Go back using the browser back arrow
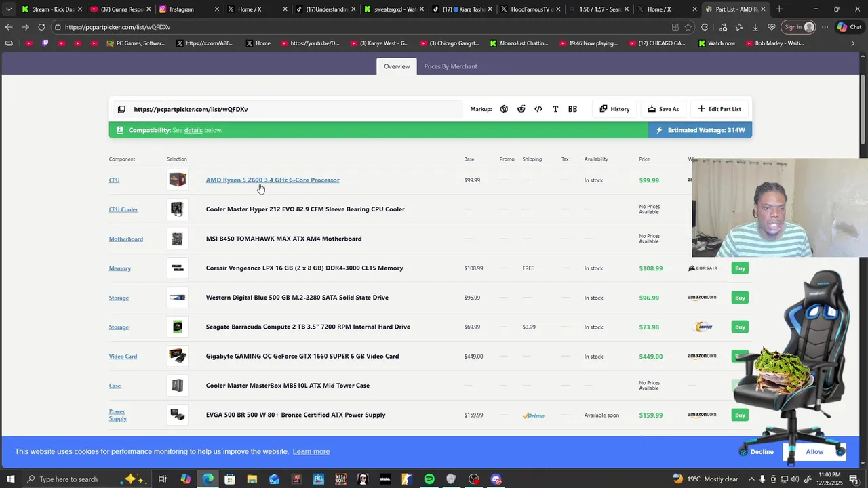 (x=9, y=27)
